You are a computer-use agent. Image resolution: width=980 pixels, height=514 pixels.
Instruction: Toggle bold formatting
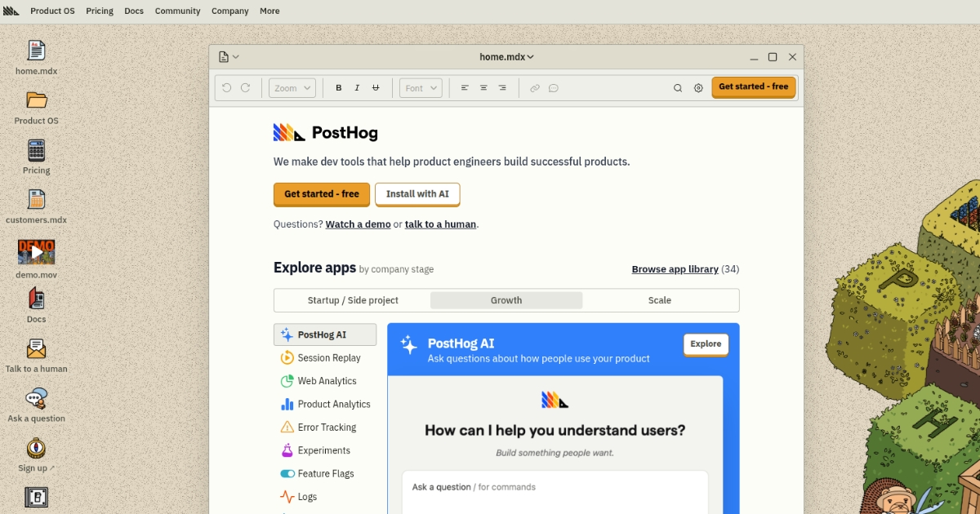(x=339, y=88)
